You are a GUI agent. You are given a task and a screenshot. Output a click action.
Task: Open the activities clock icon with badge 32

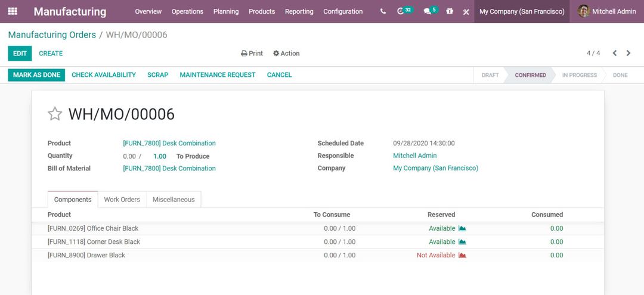tap(401, 11)
